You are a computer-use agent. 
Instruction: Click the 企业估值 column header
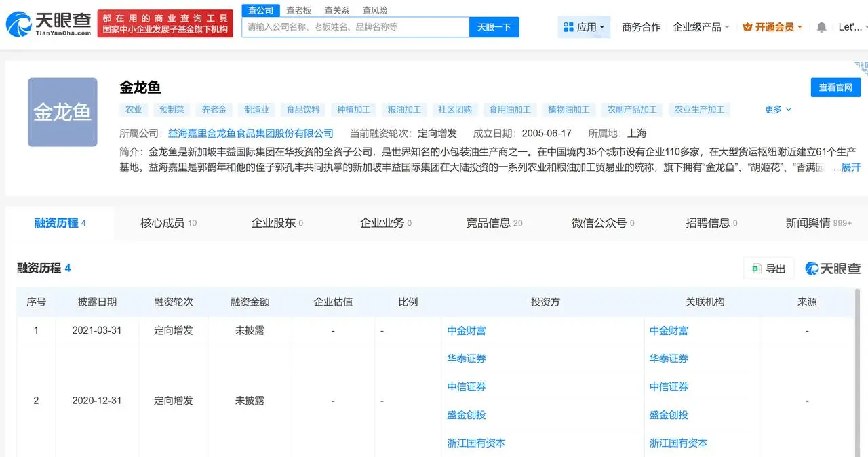pyautogui.click(x=333, y=302)
